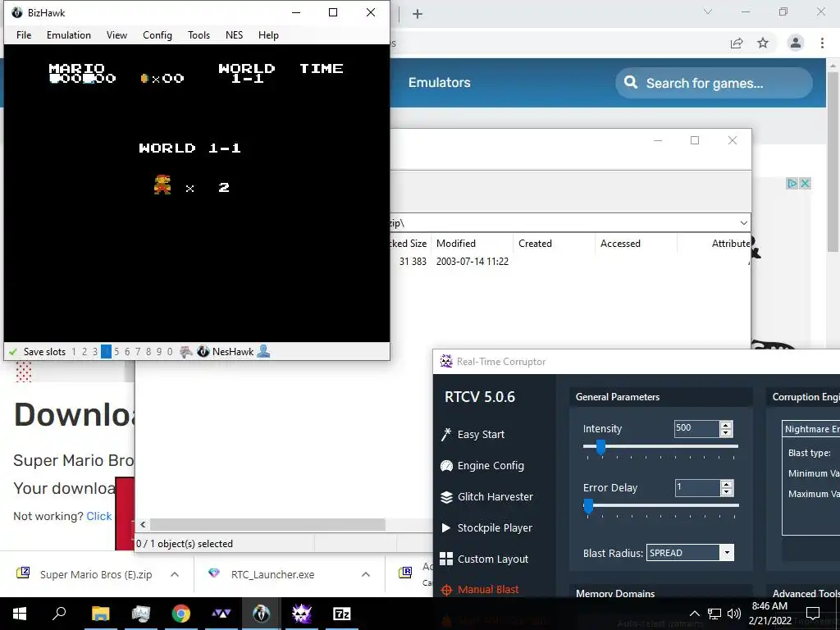Click the Intensity slider handle
This screenshot has width=840, height=630.
(600, 447)
